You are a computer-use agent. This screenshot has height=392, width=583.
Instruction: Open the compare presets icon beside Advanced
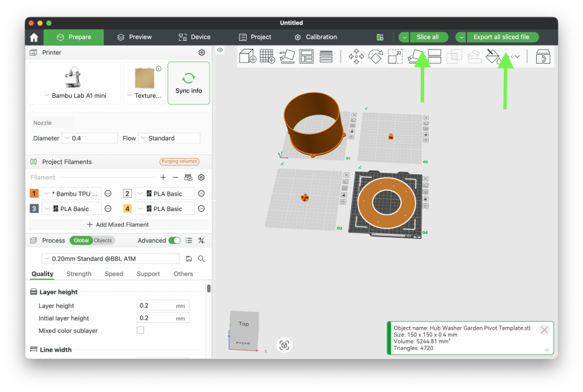tap(201, 241)
